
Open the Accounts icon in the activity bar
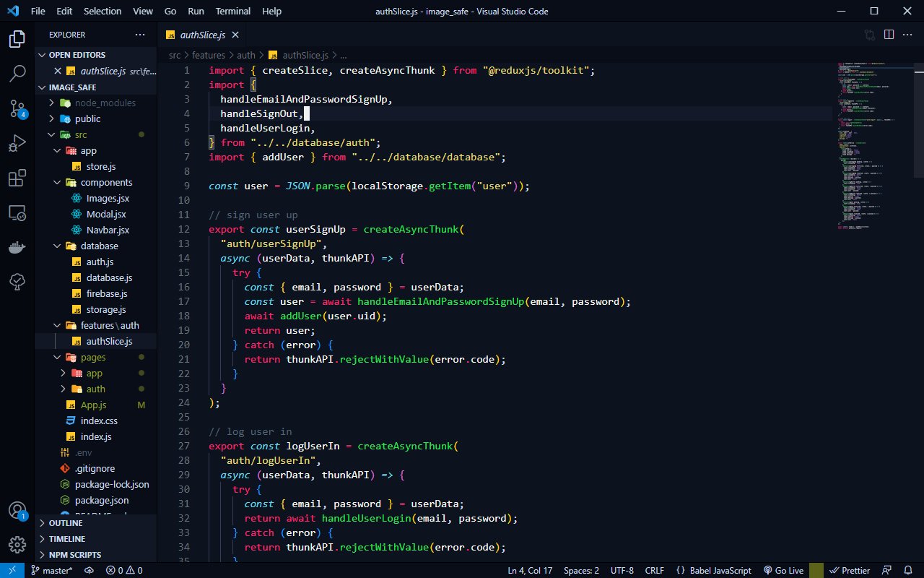[16, 509]
